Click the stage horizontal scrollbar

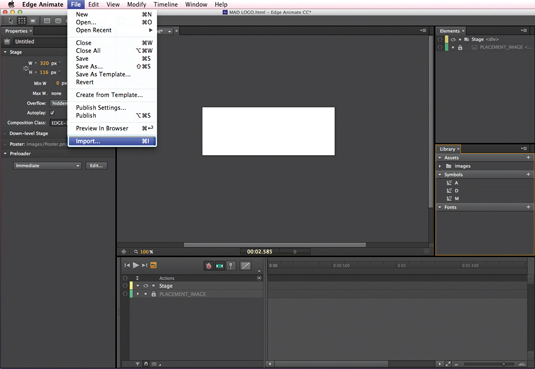275,245
